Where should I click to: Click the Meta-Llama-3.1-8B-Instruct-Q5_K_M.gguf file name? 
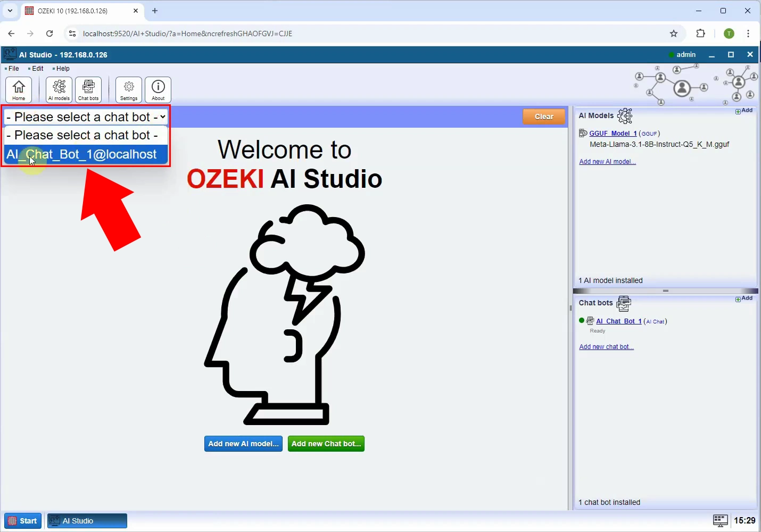tap(659, 144)
